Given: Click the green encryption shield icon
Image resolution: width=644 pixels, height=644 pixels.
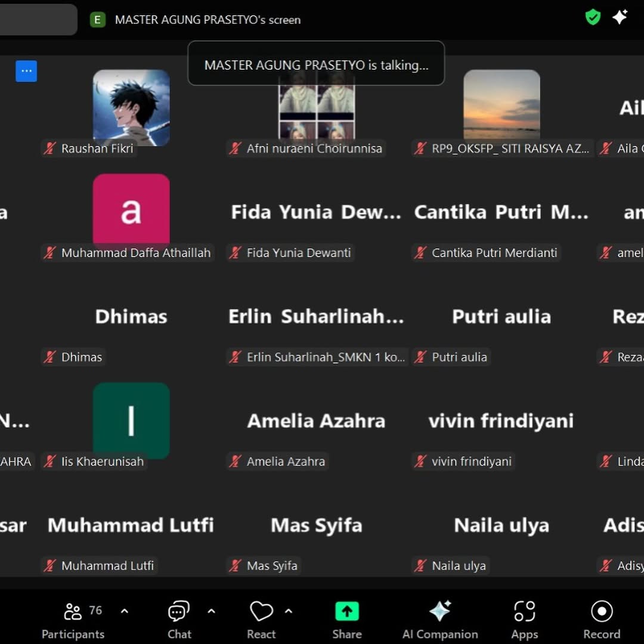Looking at the screenshot, I should (592, 17).
